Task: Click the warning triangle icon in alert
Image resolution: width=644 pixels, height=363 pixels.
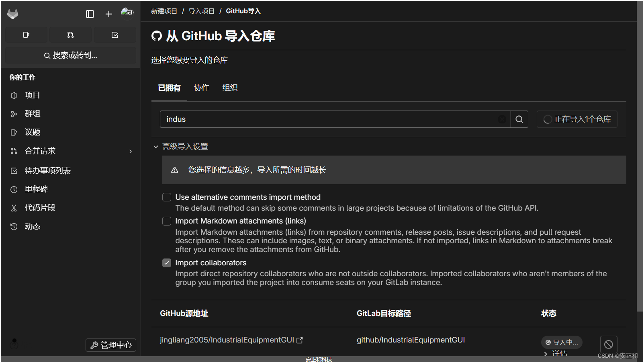Action: coord(175,170)
